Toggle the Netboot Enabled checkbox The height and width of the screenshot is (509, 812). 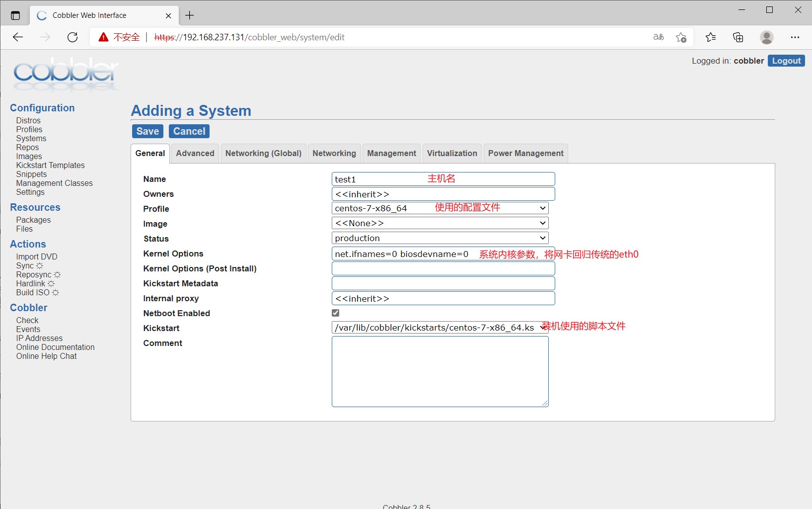point(336,313)
